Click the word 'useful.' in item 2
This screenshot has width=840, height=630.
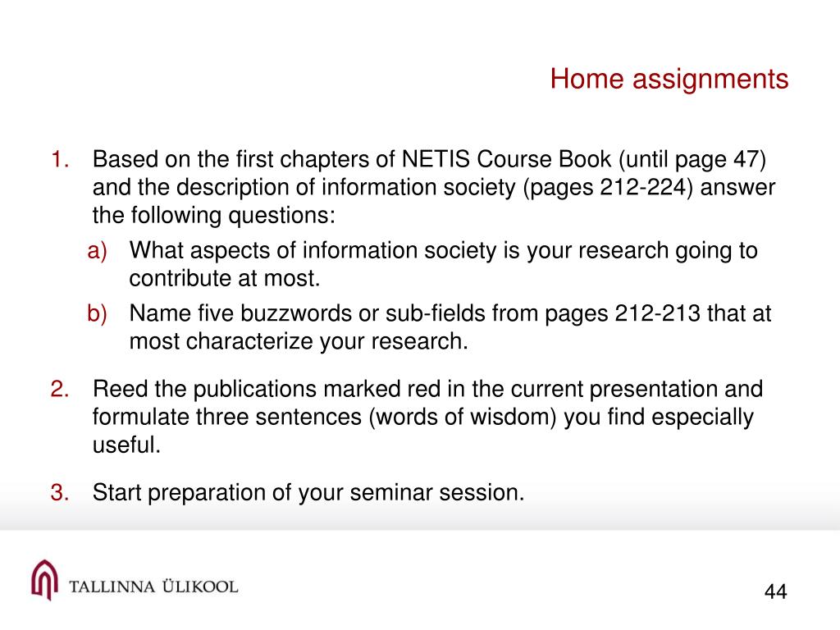tap(126, 445)
